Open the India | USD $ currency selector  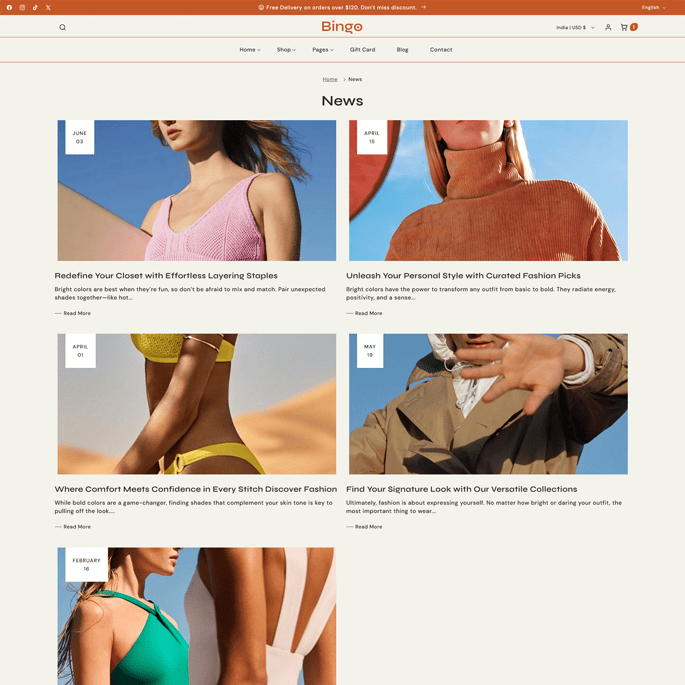click(x=575, y=27)
